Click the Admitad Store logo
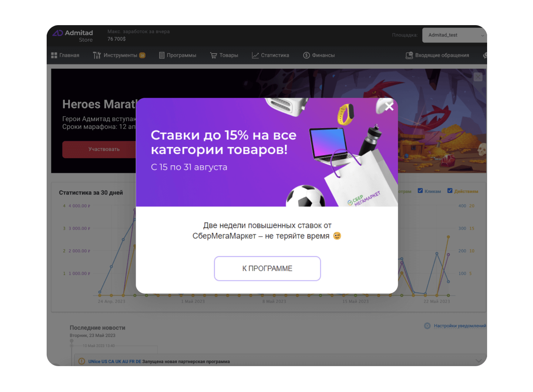This screenshot has height=392, width=533. coord(73,36)
